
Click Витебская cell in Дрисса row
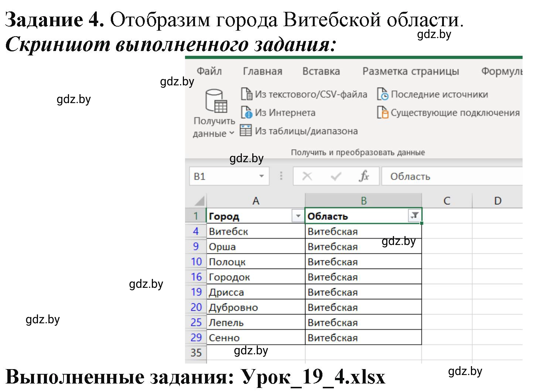click(363, 292)
